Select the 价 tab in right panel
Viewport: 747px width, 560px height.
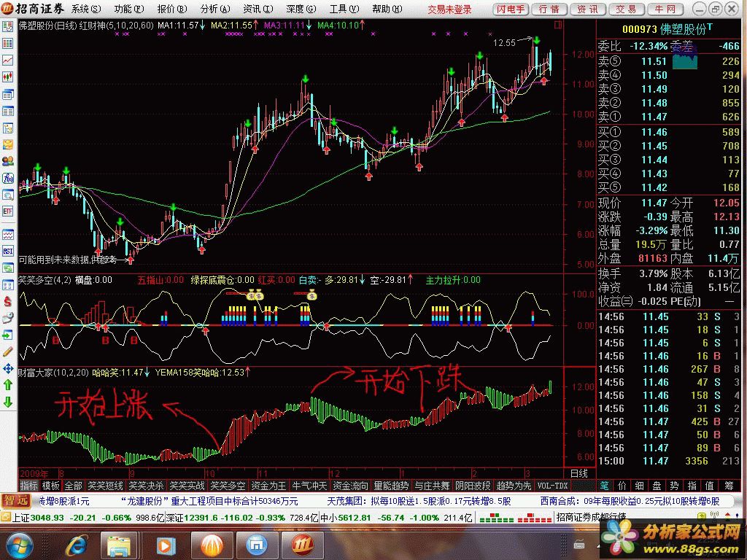click(x=622, y=485)
